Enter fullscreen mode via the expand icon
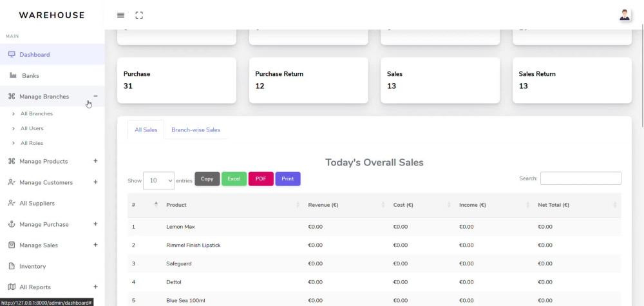The width and height of the screenshot is (644, 306). [x=139, y=15]
